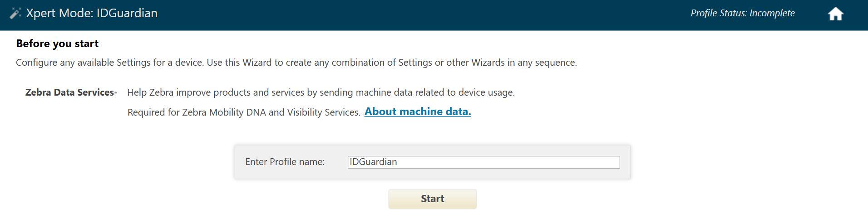The height and width of the screenshot is (223, 868).
Task: Click the blank white area right of Start
Action: (x=636, y=199)
